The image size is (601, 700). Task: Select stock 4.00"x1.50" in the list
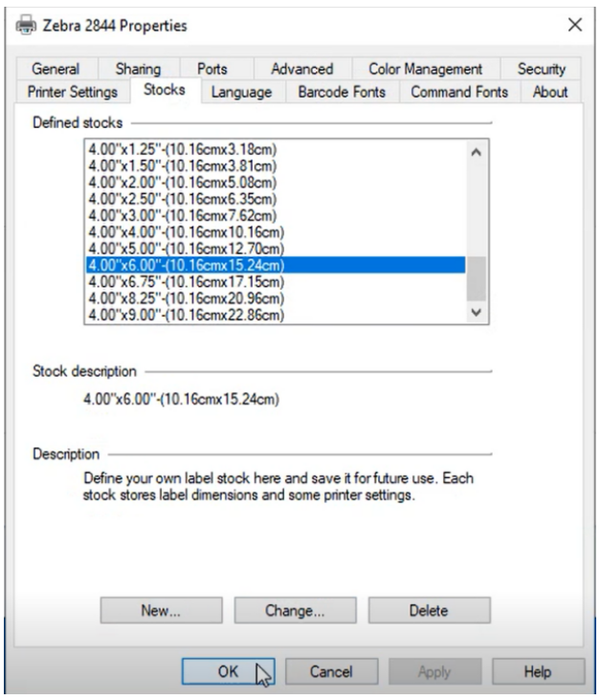click(276, 165)
